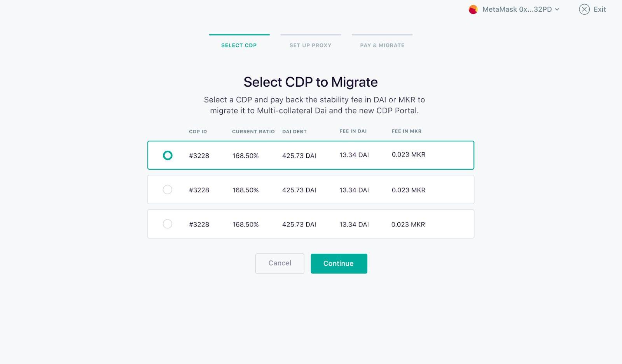Image resolution: width=622 pixels, height=364 pixels.
Task: Expand the MetaMask account chevron
Action: (x=557, y=9)
